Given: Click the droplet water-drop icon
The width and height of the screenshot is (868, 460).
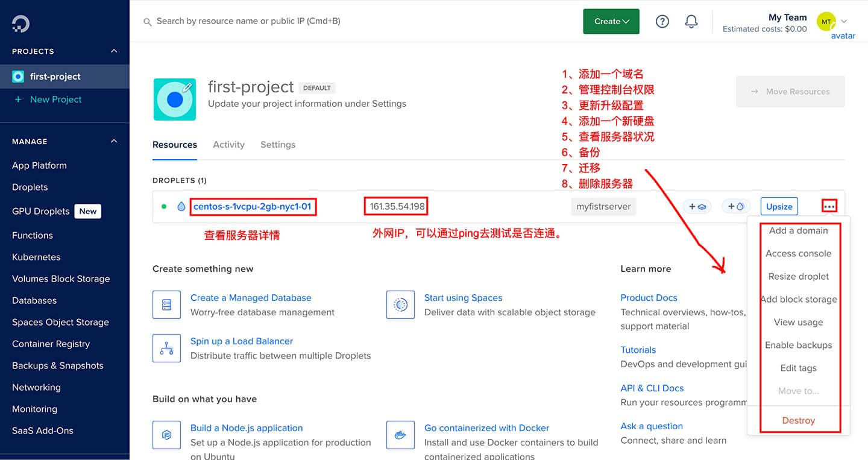Looking at the screenshot, I should (x=181, y=206).
